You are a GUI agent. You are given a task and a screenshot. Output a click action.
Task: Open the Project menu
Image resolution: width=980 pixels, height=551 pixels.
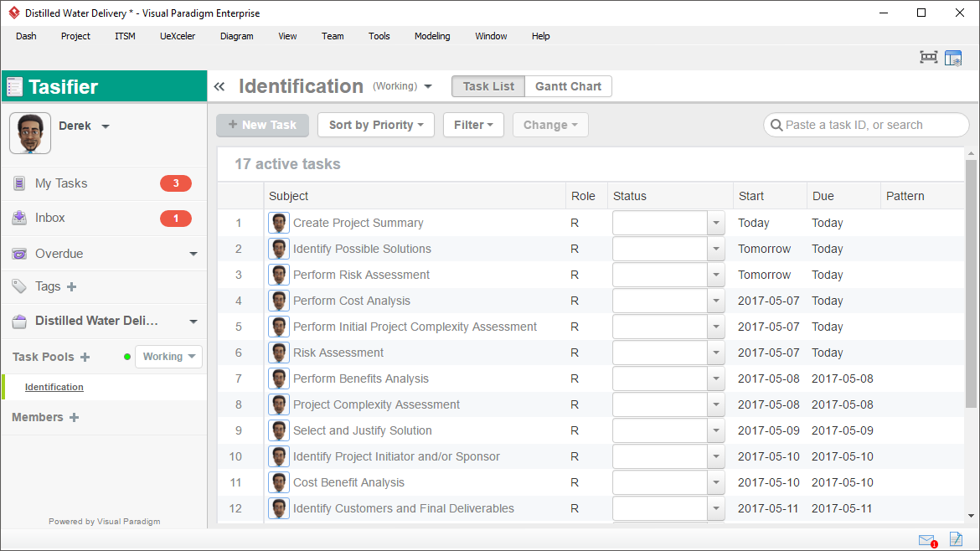(x=75, y=36)
